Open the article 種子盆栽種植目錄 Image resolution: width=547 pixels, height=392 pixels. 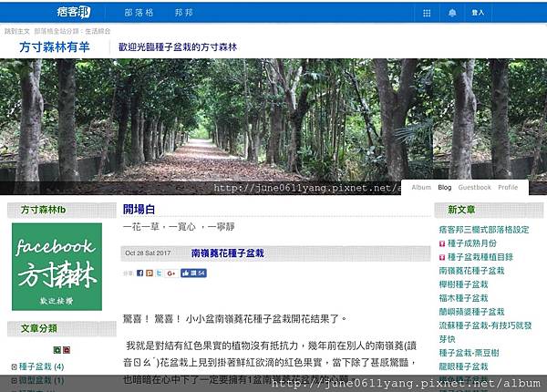(x=480, y=257)
